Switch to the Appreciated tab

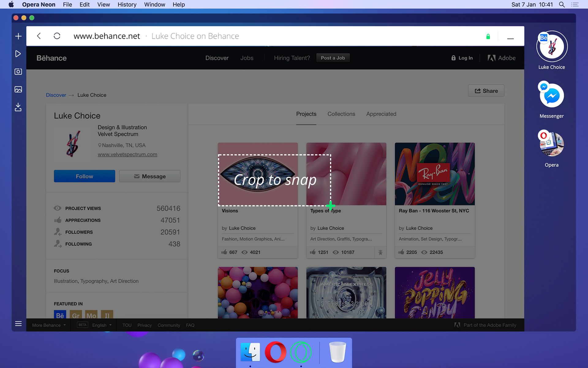(381, 114)
